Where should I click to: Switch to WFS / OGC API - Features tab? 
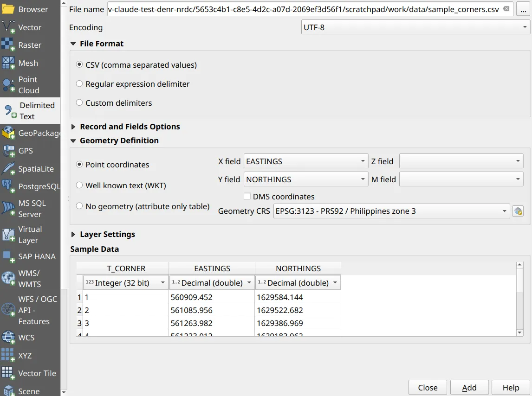click(x=30, y=310)
